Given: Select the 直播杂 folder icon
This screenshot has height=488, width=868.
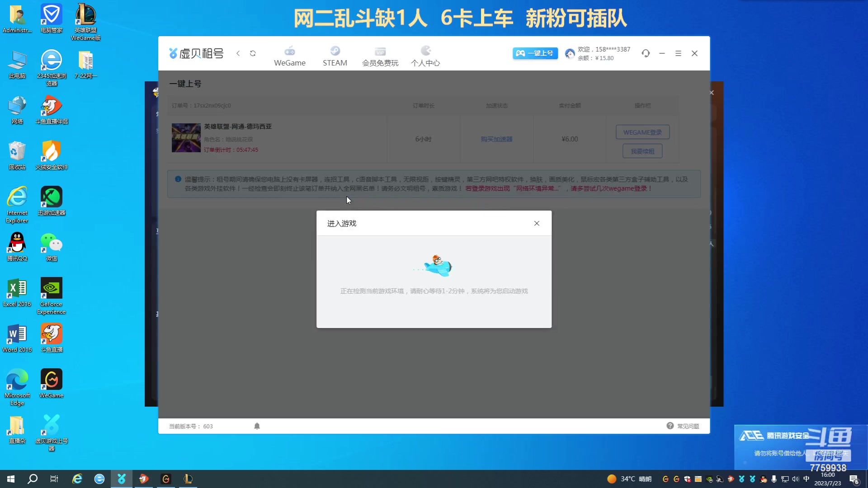Looking at the screenshot, I should [x=17, y=429].
